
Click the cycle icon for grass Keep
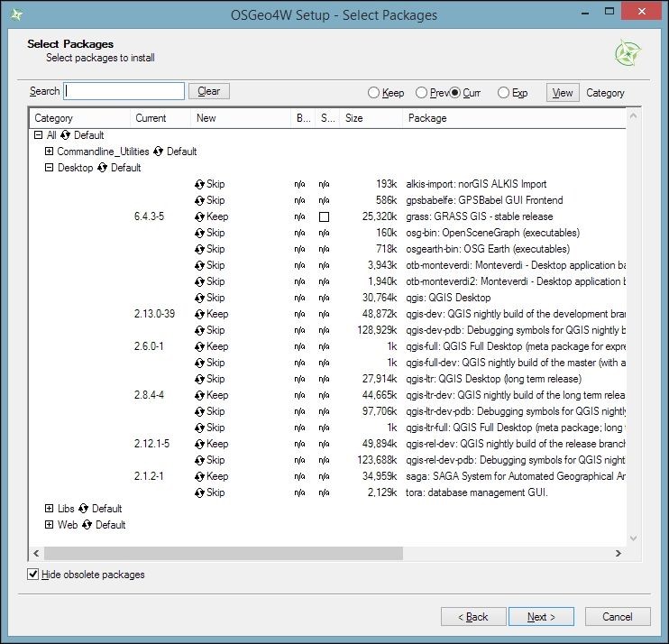pos(200,216)
